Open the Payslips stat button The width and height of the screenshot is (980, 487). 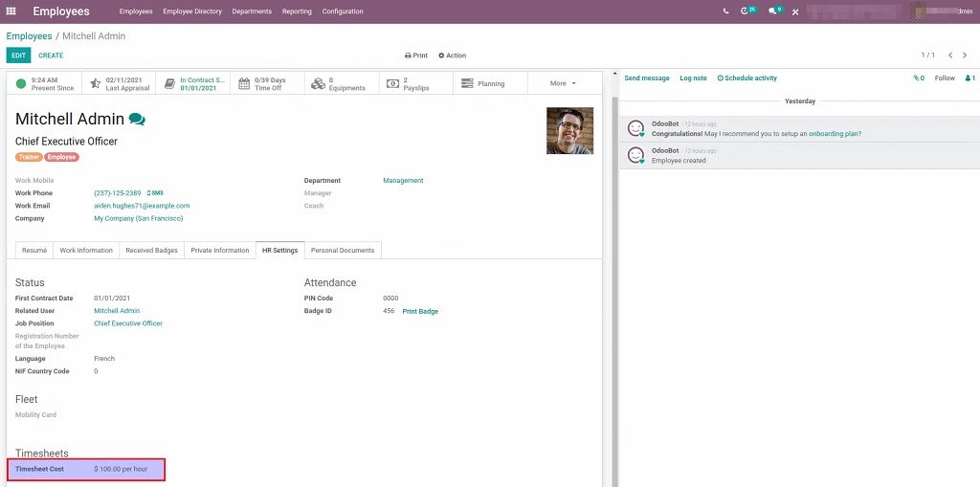coord(416,84)
